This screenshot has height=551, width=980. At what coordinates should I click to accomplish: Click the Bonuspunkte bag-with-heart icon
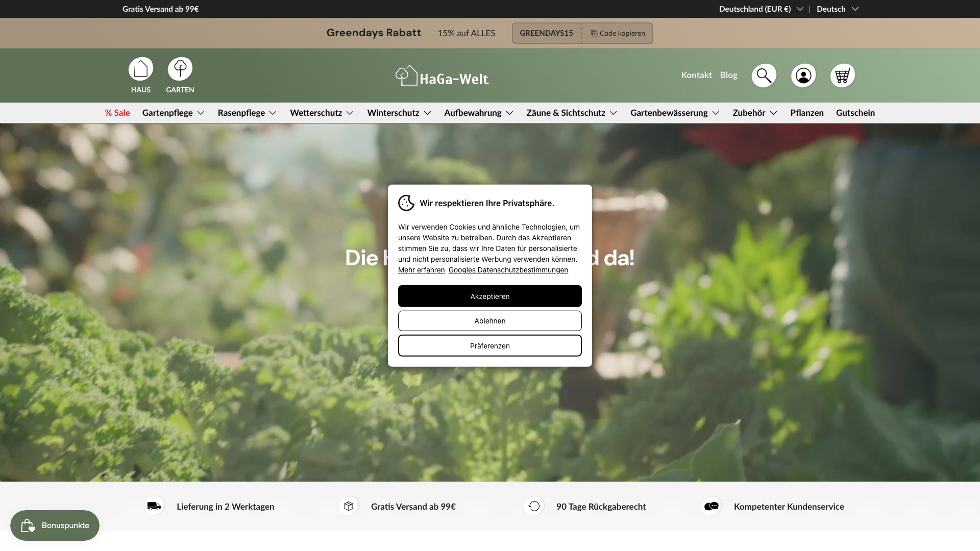click(28, 525)
